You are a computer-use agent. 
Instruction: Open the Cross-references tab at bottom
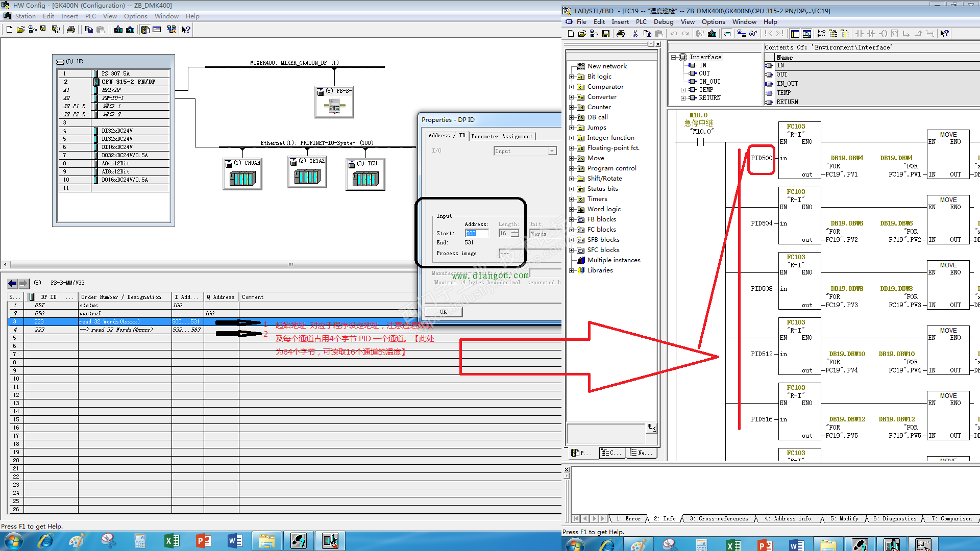(719, 518)
